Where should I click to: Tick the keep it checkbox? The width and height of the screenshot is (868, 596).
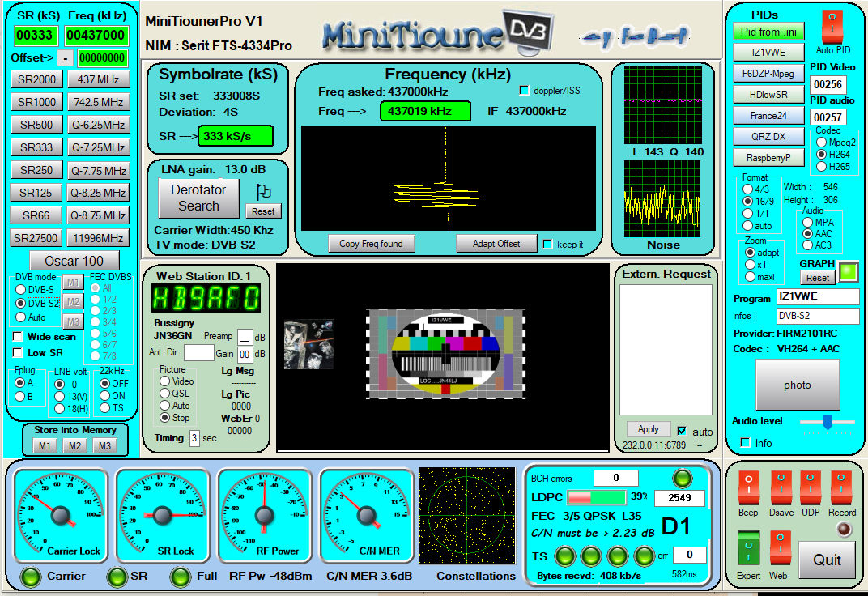click(x=547, y=244)
